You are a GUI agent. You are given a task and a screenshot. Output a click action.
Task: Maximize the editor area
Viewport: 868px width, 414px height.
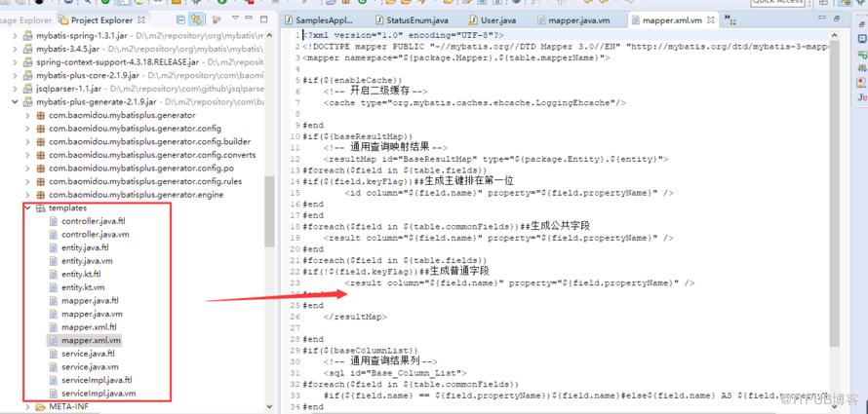[837, 19]
